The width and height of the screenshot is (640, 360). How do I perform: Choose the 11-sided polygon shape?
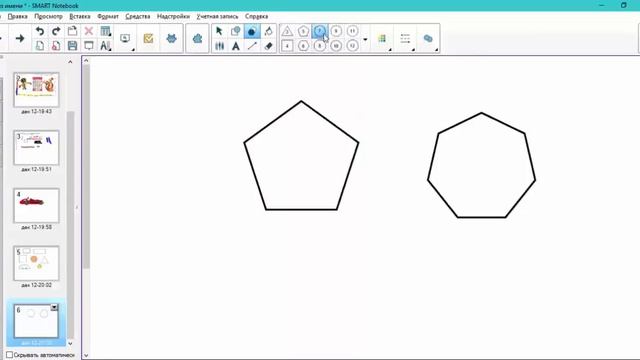point(352,31)
